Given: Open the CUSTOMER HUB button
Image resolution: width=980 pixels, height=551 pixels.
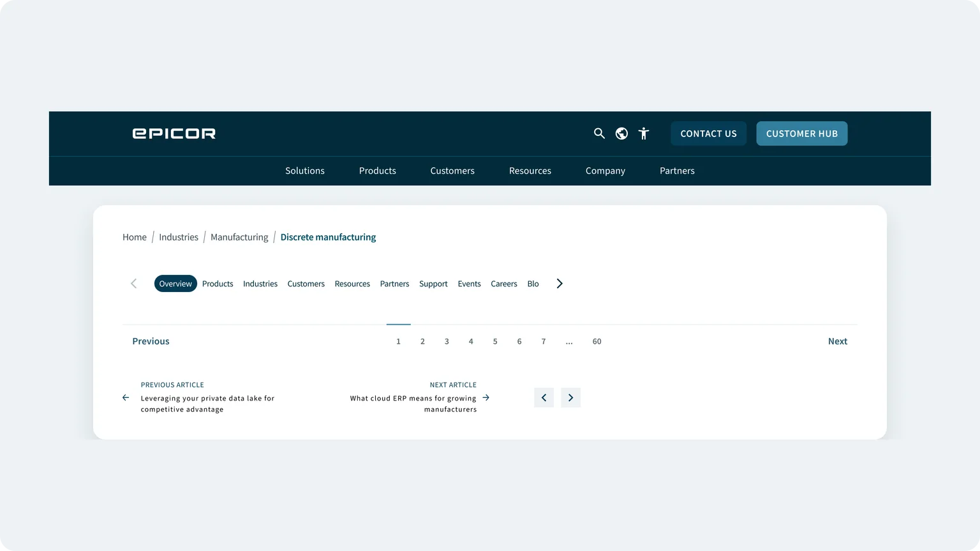Looking at the screenshot, I should click(x=802, y=133).
